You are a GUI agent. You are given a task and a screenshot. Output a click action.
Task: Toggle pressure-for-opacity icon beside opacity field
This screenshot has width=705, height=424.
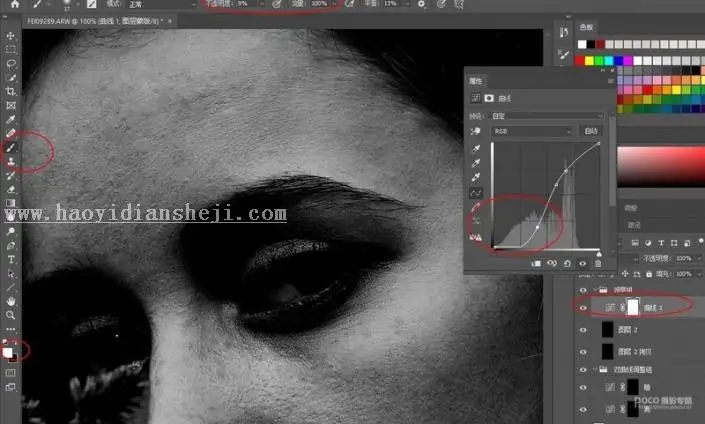tap(277, 4)
